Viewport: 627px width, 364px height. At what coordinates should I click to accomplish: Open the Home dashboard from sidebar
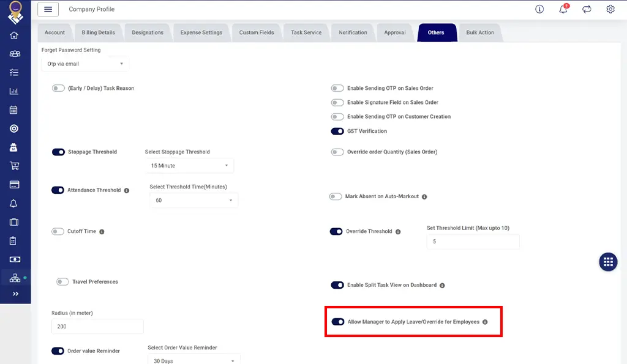tap(15, 34)
